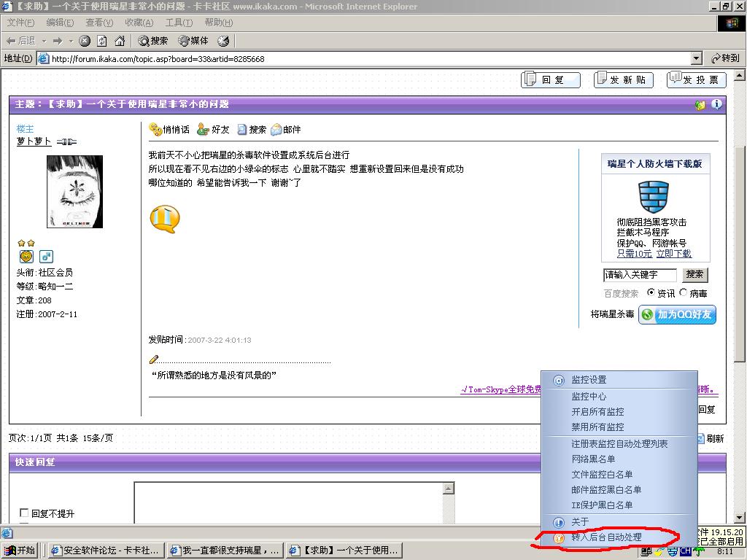Click the Rising firewall shield image
This screenshot has width=747, height=560.
654,197
